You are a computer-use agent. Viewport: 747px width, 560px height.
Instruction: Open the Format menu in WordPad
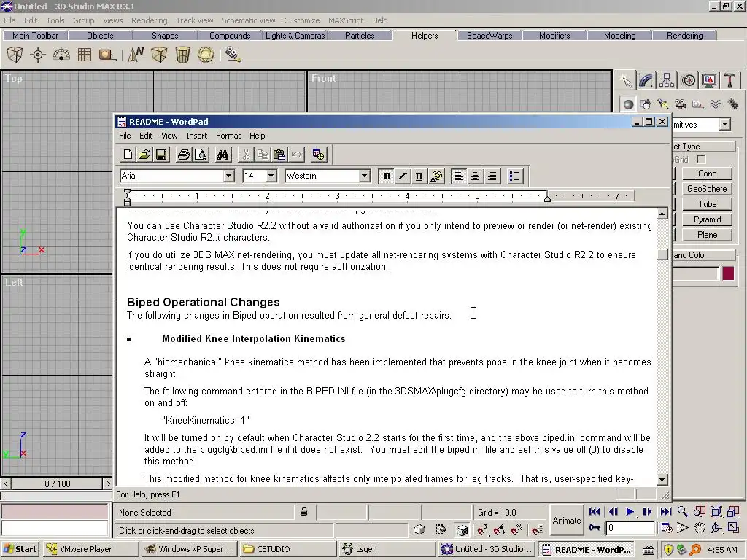(228, 136)
